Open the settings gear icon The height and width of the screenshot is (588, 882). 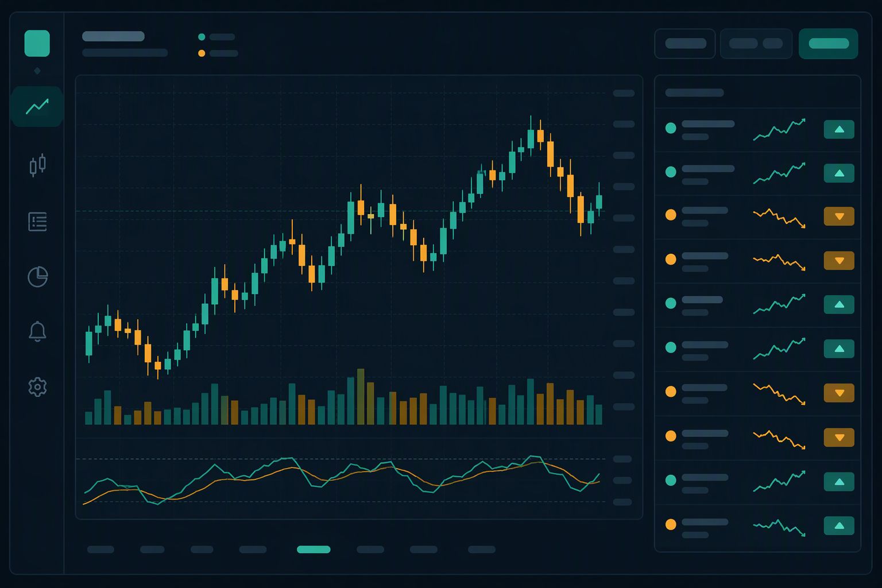pyautogui.click(x=37, y=387)
